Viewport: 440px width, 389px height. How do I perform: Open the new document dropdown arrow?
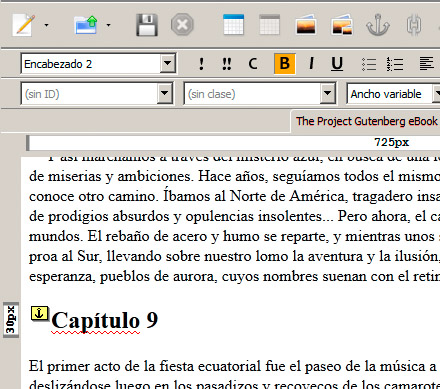coord(46,25)
